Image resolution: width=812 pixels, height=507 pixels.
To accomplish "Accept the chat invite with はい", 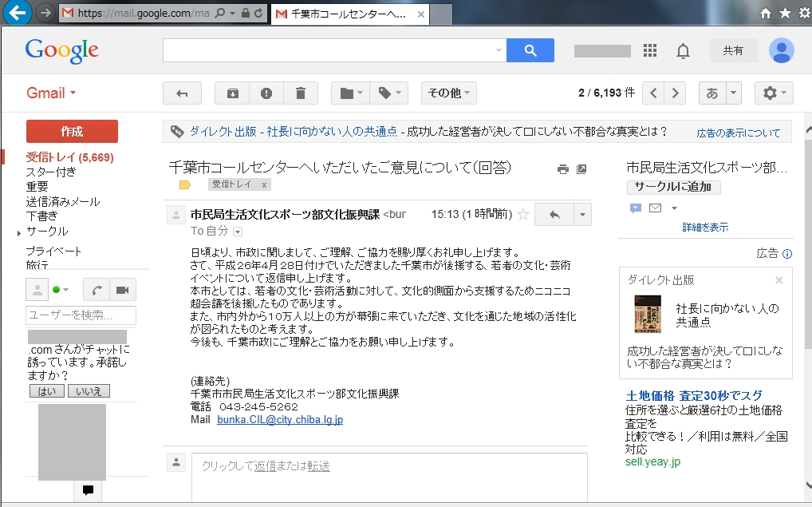I will [46, 391].
